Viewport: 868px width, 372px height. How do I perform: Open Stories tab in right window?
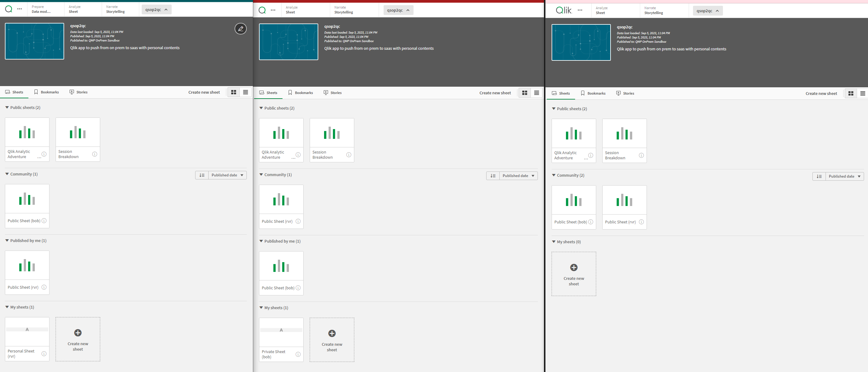click(625, 93)
